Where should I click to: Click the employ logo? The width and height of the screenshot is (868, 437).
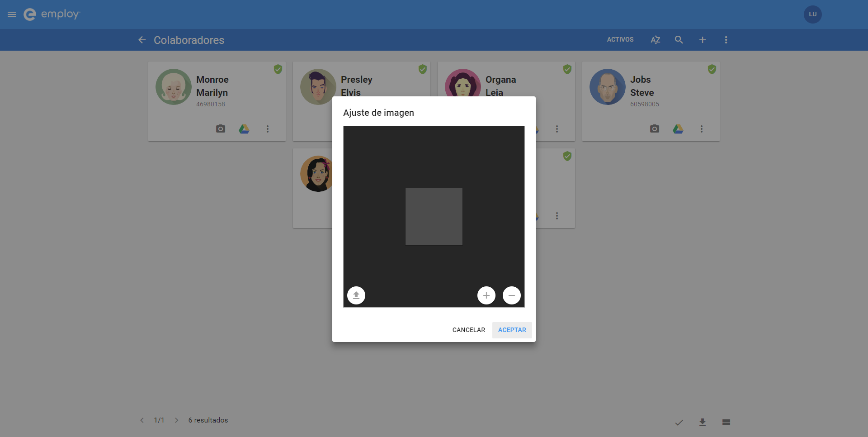pyautogui.click(x=52, y=14)
